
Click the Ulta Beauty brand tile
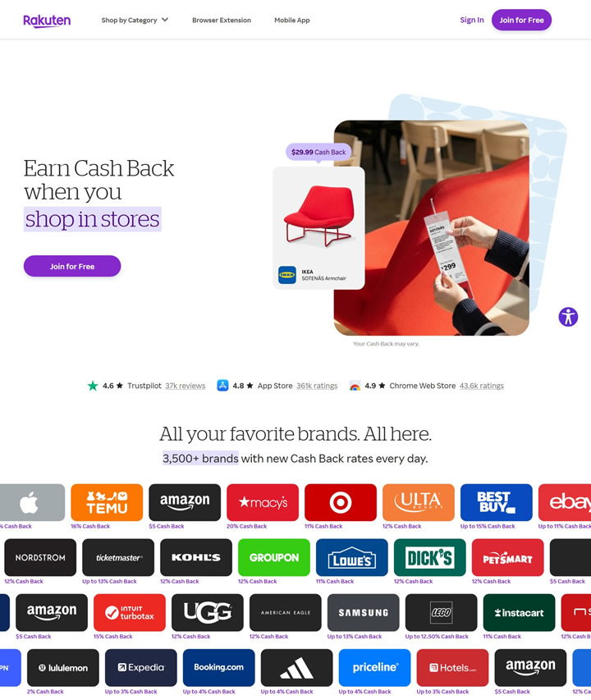pyautogui.click(x=419, y=502)
